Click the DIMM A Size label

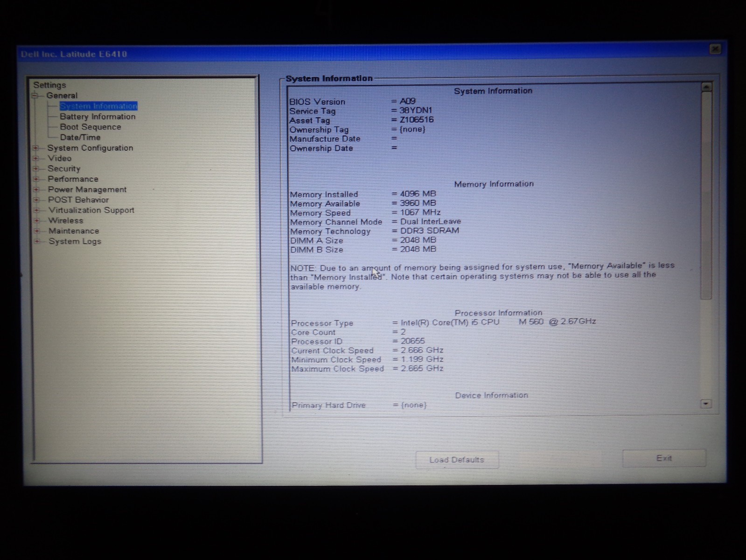click(x=317, y=240)
